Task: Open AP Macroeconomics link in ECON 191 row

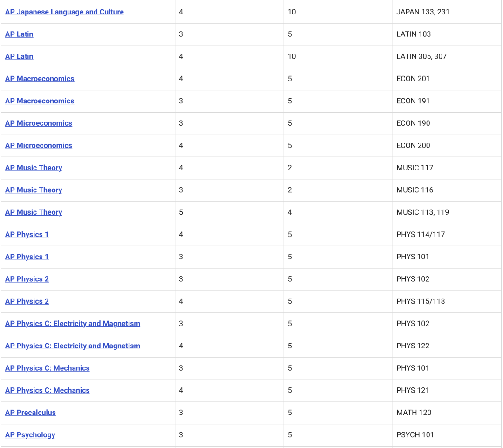Action: pyautogui.click(x=40, y=101)
